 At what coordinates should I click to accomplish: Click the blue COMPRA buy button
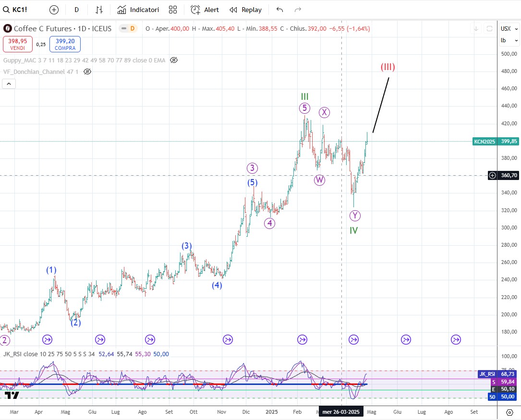64,44
